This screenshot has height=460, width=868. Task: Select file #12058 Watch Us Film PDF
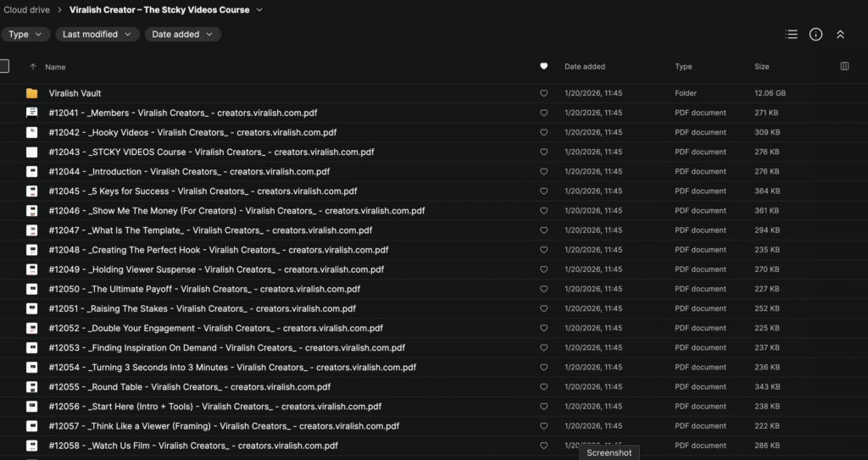point(193,446)
